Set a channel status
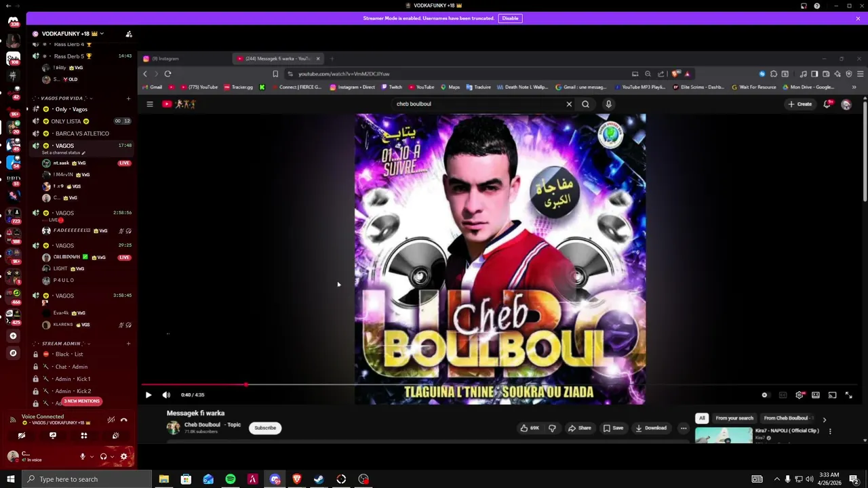Image resolution: width=868 pixels, height=488 pixels. coord(64,152)
